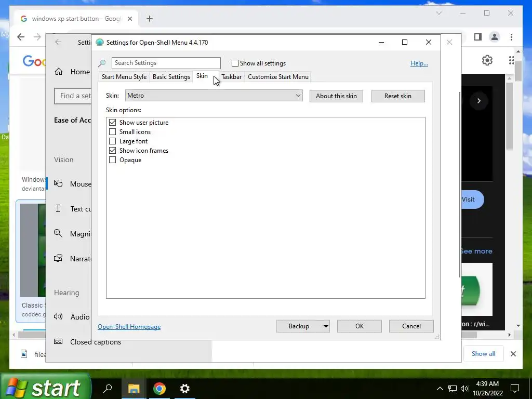Screen dimensions: 532x399
Task: Click the Reset skin button
Action: tap(398, 96)
